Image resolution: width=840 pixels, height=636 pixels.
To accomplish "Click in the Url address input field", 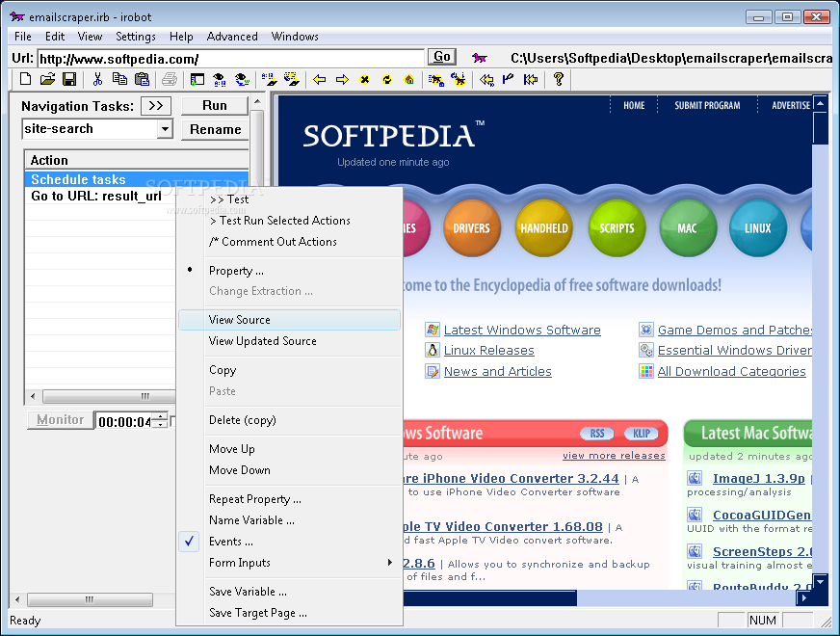I will [x=230, y=59].
